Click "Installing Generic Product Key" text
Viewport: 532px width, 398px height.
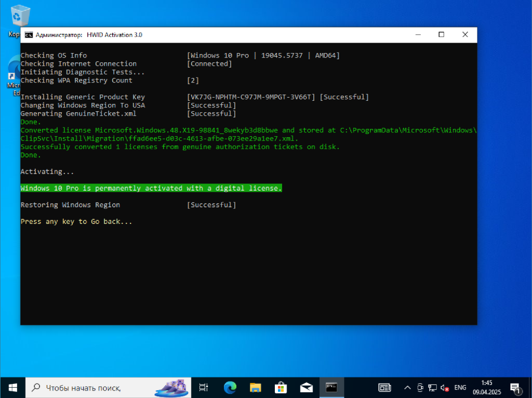click(x=83, y=97)
